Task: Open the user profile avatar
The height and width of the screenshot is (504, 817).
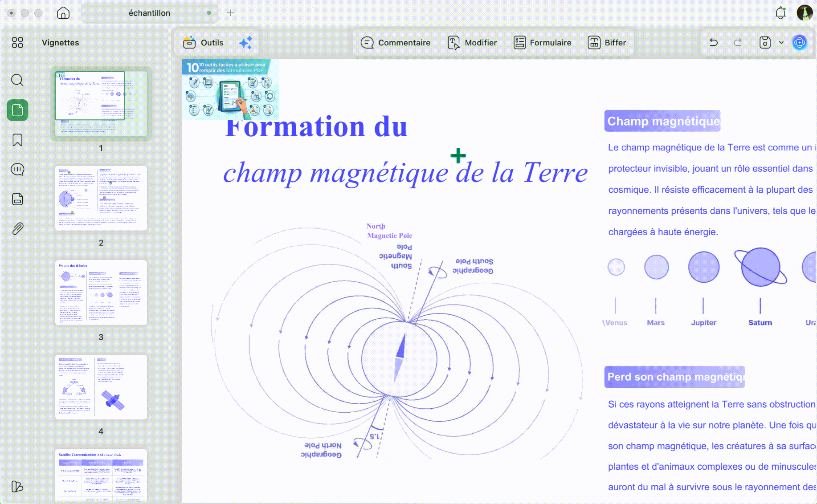Action: click(x=805, y=13)
